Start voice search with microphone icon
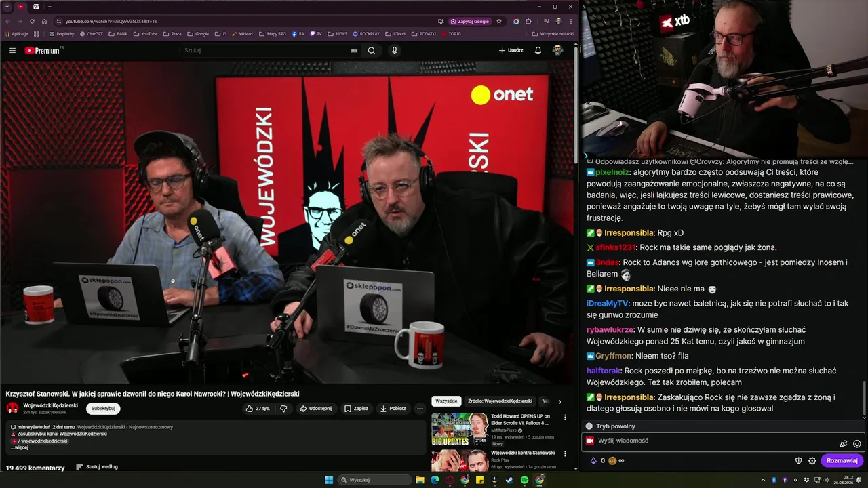The width and height of the screenshot is (868, 488). (394, 50)
